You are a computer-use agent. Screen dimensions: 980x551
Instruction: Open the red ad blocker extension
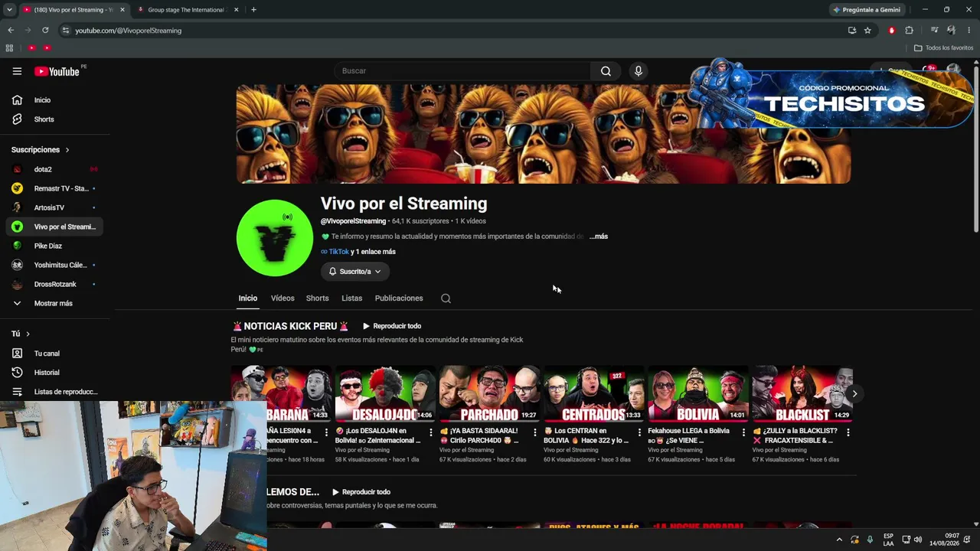(891, 31)
